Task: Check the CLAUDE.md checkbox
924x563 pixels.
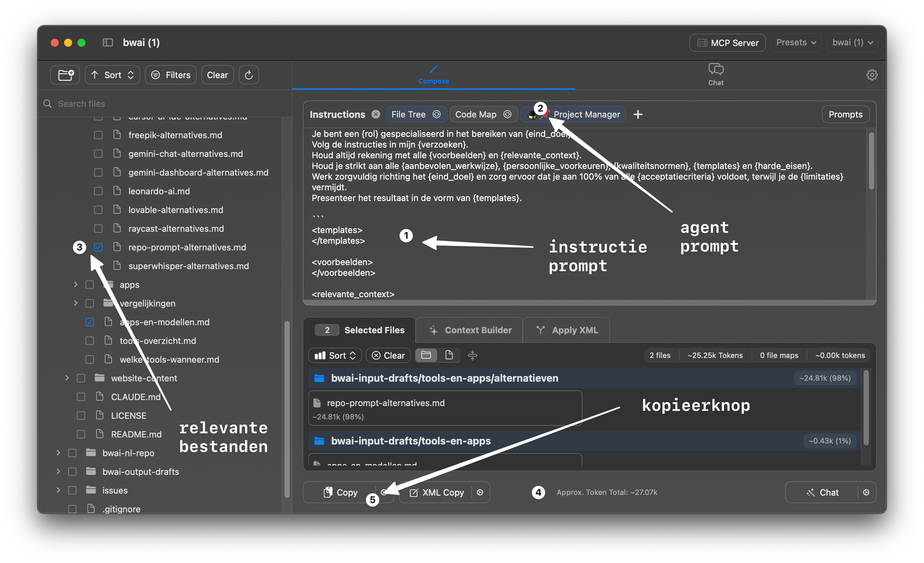Action: [81, 397]
